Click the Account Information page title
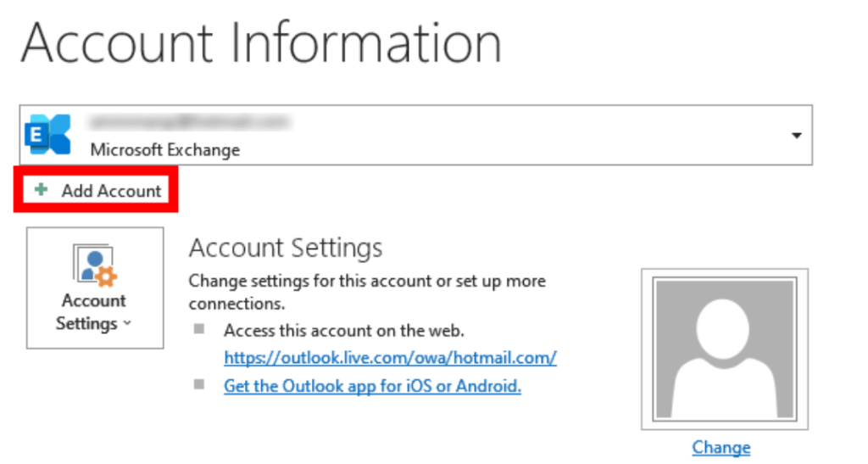Viewport: 868px width, 464px height. tap(261, 42)
